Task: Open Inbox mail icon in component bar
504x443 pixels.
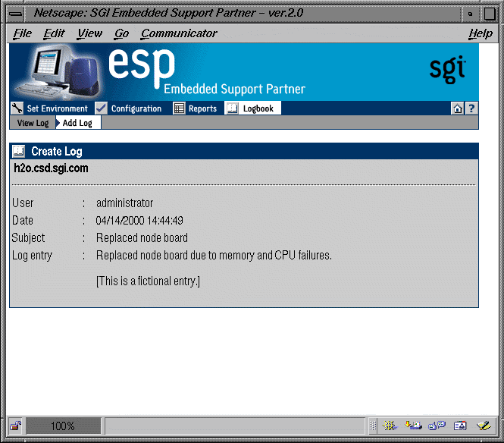Action: coord(413,426)
